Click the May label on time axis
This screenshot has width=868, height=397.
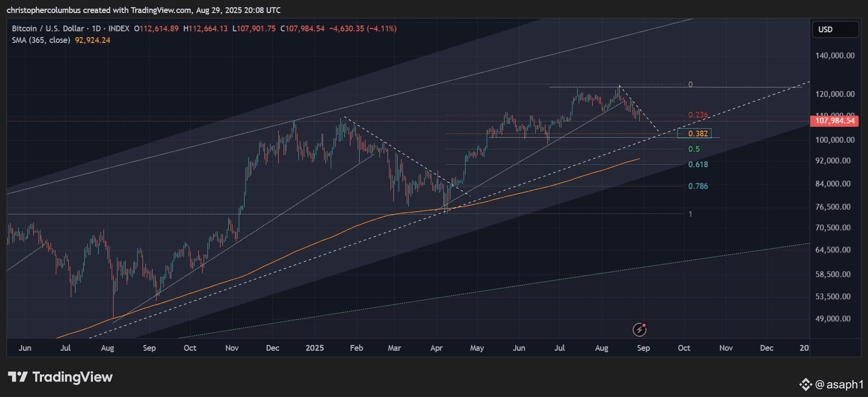(477, 348)
